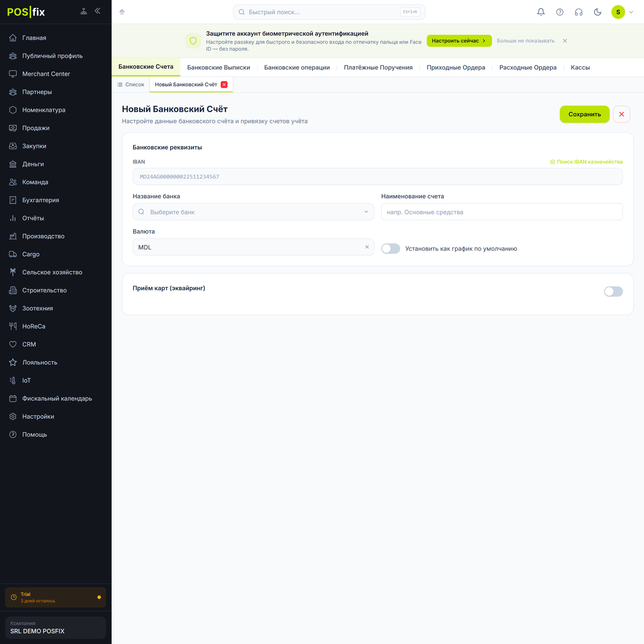Image resolution: width=644 pixels, height=644 pixels.
Task: Open Бухгалтерия in the sidebar
Action: point(56,200)
